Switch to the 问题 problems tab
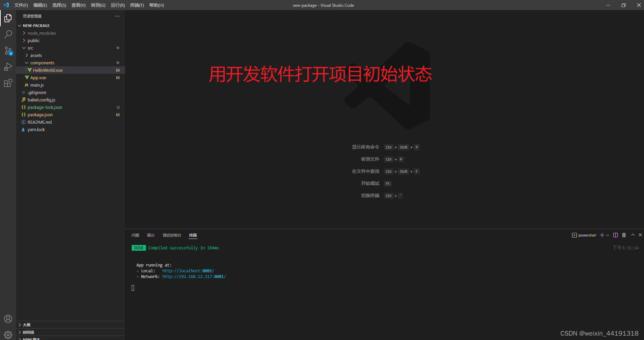This screenshot has height=340, width=644. click(x=135, y=235)
